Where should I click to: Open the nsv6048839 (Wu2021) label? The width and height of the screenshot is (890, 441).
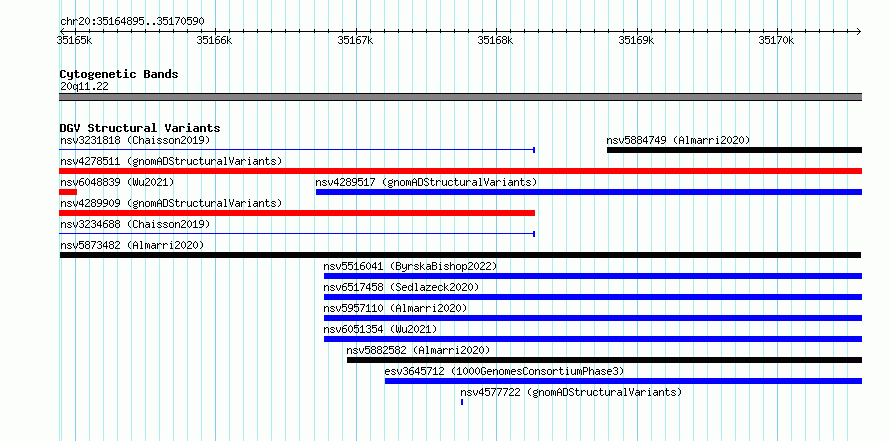tap(117, 182)
